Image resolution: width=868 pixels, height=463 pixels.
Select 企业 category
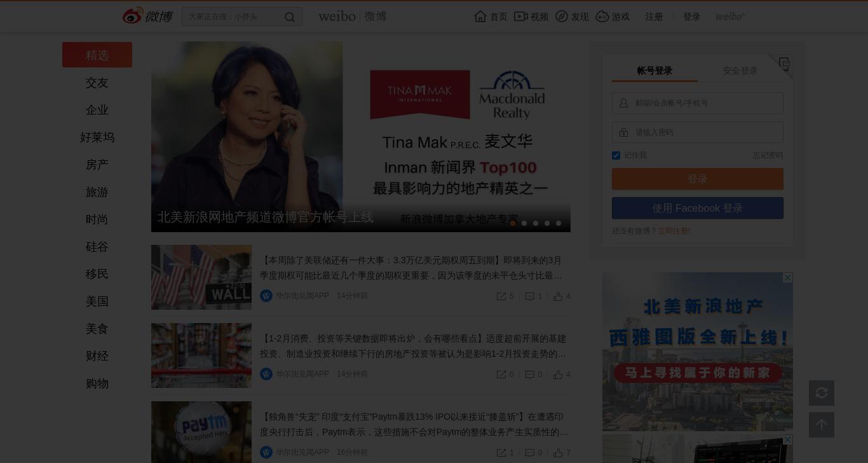(x=97, y=110)
